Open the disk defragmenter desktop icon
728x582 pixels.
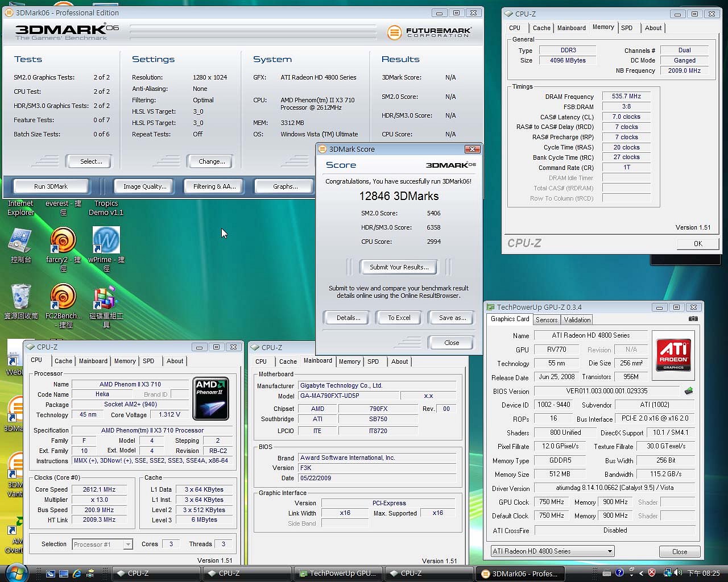tap(106, 306)
